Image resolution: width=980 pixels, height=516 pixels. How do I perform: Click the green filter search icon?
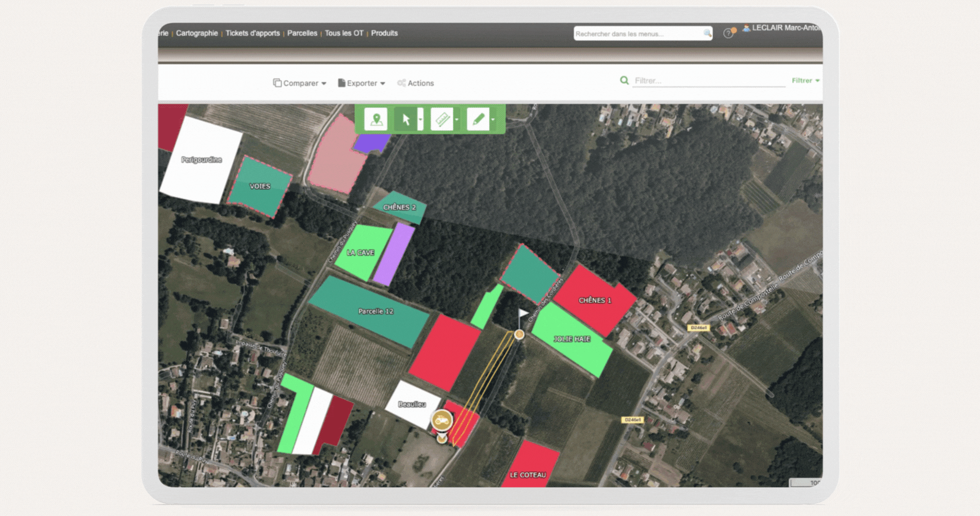[x=624, y=80]
